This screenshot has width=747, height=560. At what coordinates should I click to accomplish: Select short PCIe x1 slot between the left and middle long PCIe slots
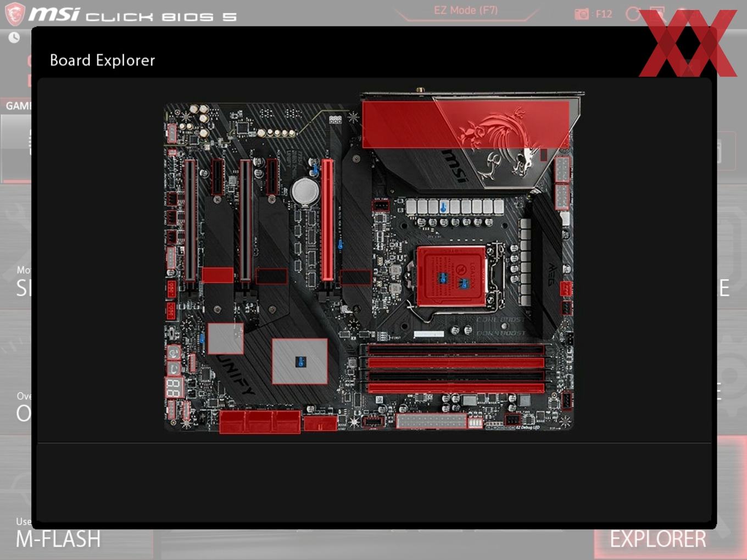click(x=218, y=177)
